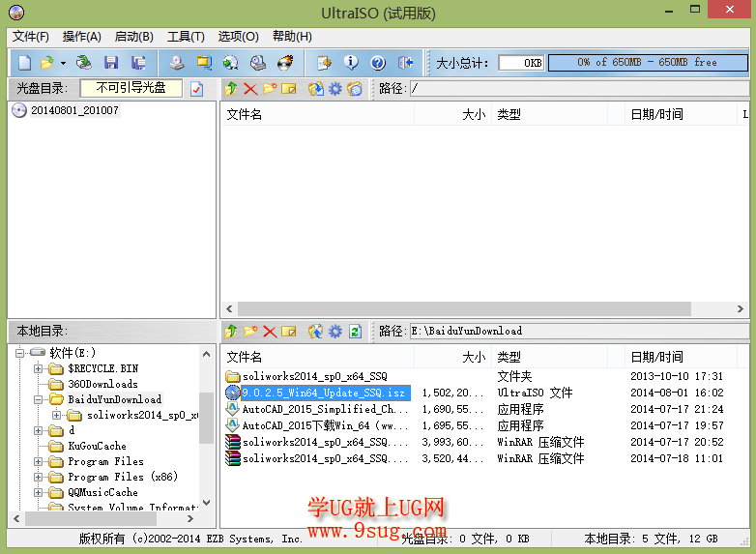Select 9.0.2.5_Win64_Update_SSQ.isz file
The width and height of the screenshot is (756, 554).
pyautogui.click(x=324, y=393)
